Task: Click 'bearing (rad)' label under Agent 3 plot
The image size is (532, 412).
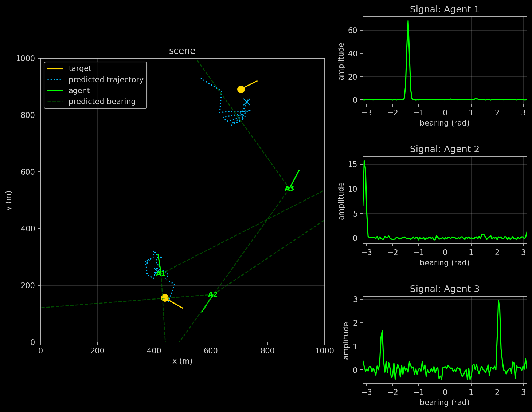Action: (445, 403)
